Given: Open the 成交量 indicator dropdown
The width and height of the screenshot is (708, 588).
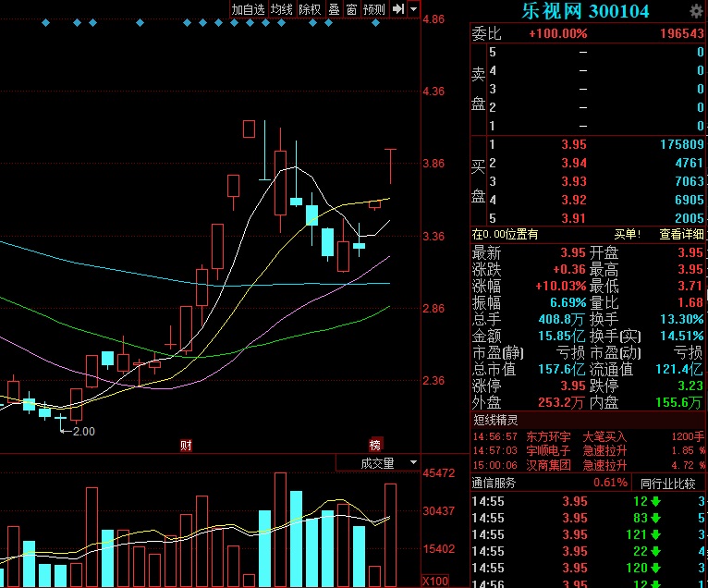Looking at the screenshot, I should point(378,462).
